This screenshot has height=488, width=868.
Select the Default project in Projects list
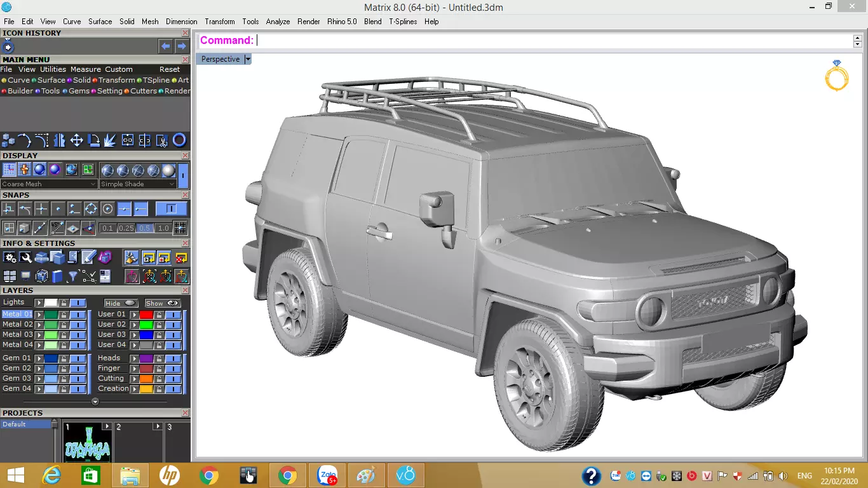coord(25,424)
